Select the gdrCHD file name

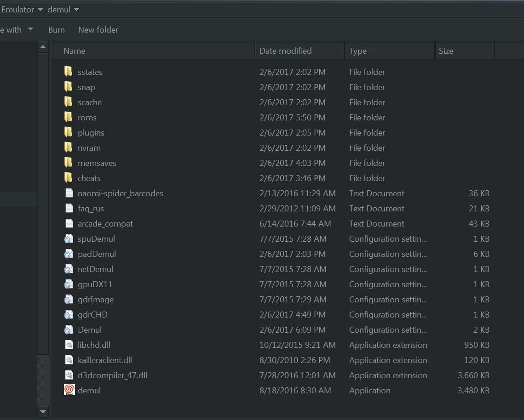(92, 315)
